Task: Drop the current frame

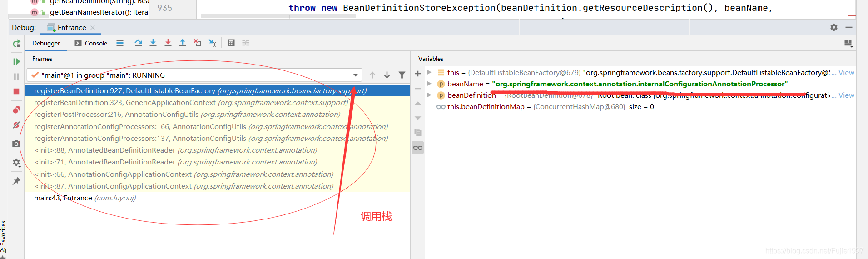Action: [198, 43]
